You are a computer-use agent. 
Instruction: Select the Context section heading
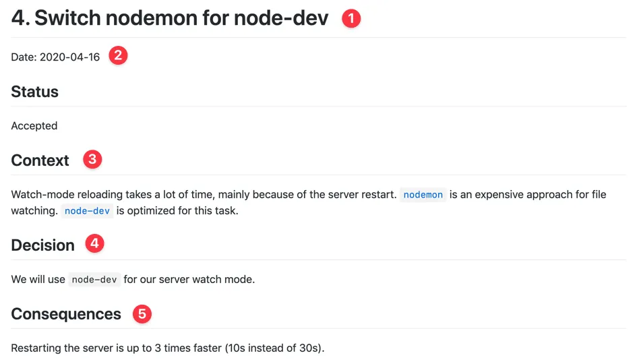pos(40,160)
